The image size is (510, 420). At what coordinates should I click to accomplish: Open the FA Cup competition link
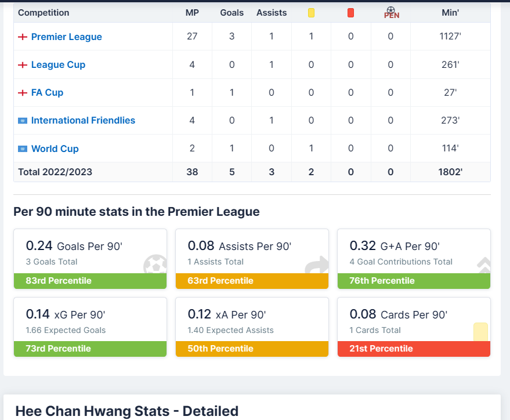pyautogui.click(x=47, y=93)
